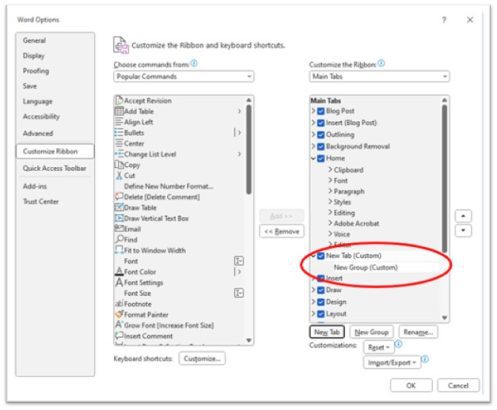Select the Email command icon

(119, 228)
